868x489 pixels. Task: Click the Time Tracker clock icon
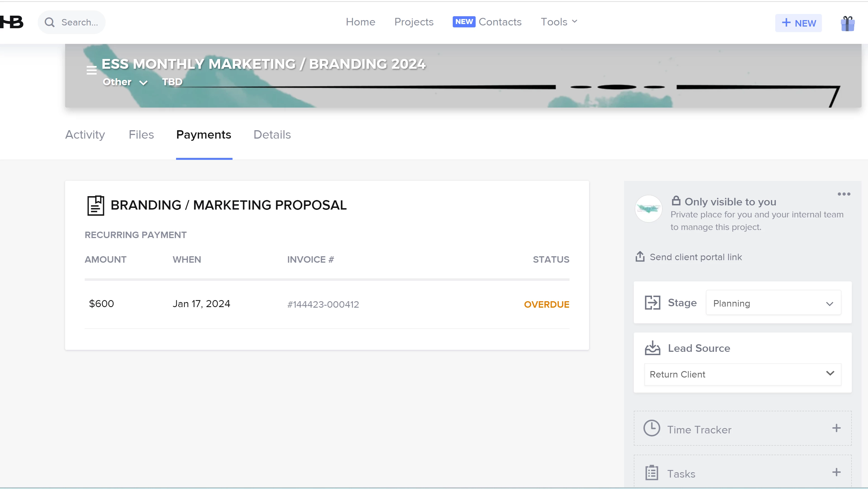[651, 428]
